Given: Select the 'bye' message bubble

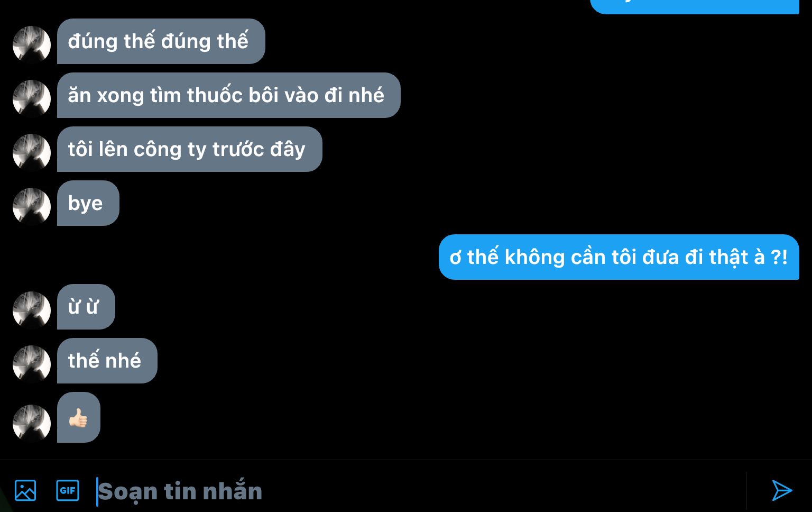Looking at the screenshot, I should pyautogui.click(x=88, y=203).
